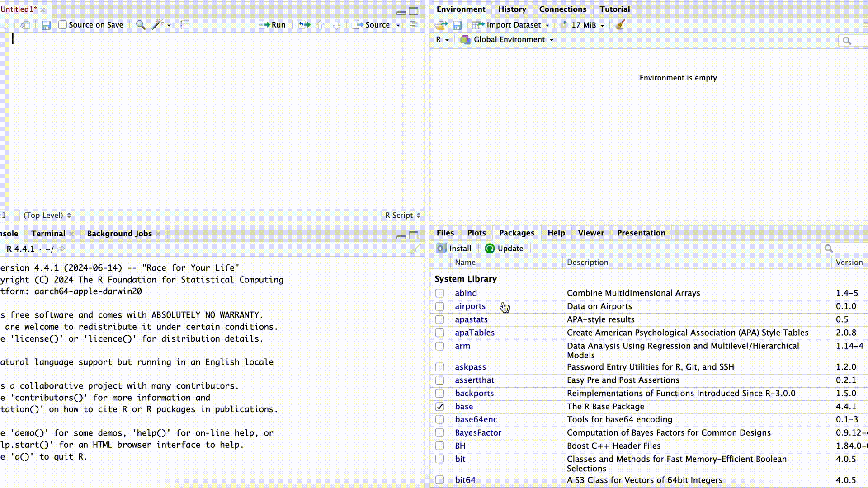Uncheck the base package checkbox

(x=439, y=407)
